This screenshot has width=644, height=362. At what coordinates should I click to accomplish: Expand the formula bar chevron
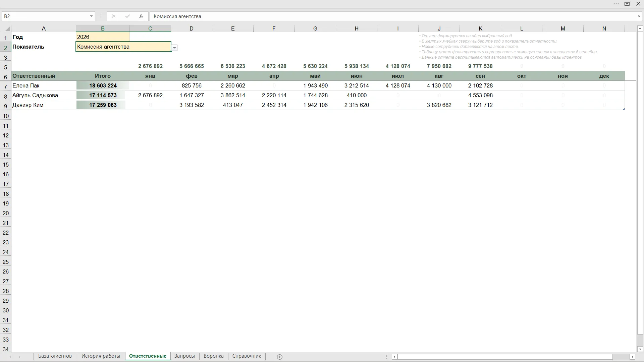[639, 16]
